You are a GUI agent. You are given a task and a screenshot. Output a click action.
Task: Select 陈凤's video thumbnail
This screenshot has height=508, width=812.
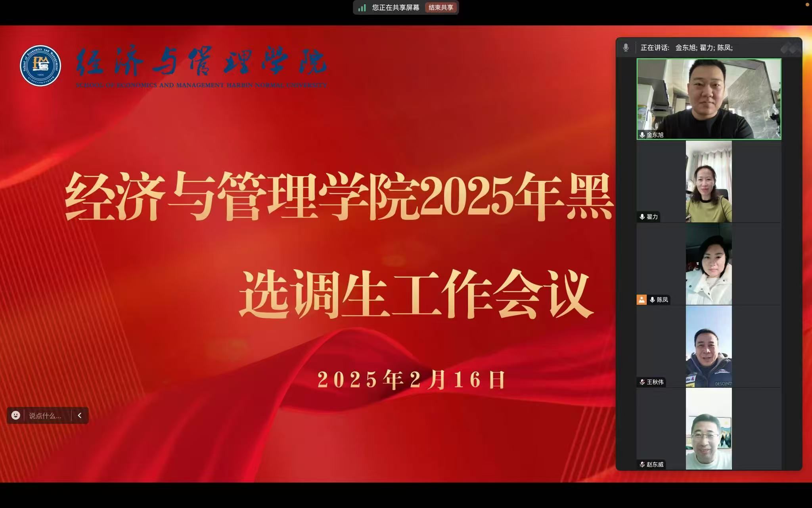[709, 264]
